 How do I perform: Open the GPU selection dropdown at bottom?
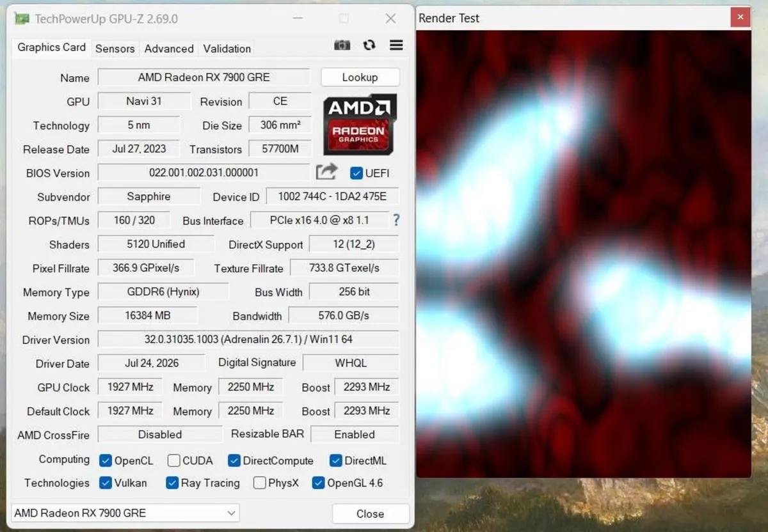[x=125, y=513]
